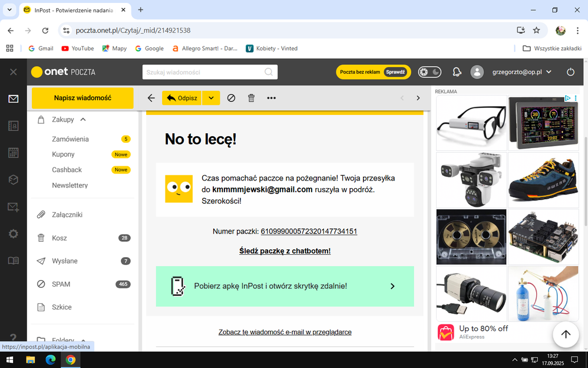Image resolution: width=588 pixels, height=368 pixels.
Task: Open Wszystkie zakładki folder
Action: pyautogui.click(x=552, y=48)
